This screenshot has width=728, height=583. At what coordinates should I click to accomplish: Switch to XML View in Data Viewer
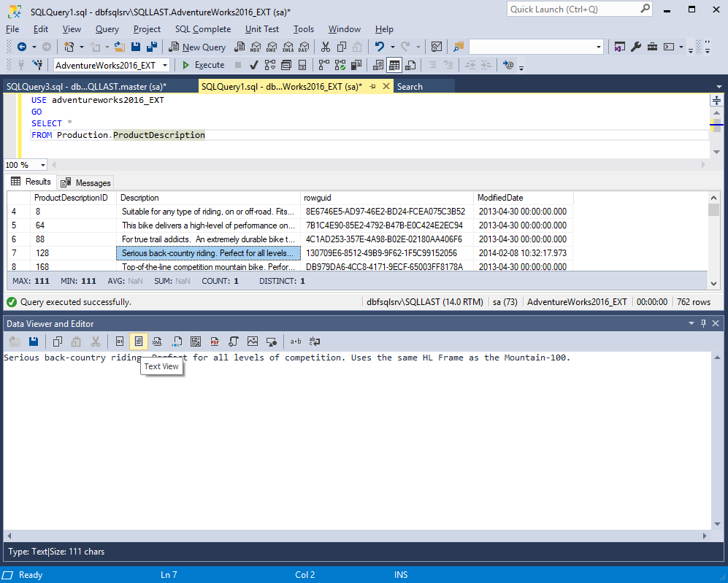click(x=158, y=341)
